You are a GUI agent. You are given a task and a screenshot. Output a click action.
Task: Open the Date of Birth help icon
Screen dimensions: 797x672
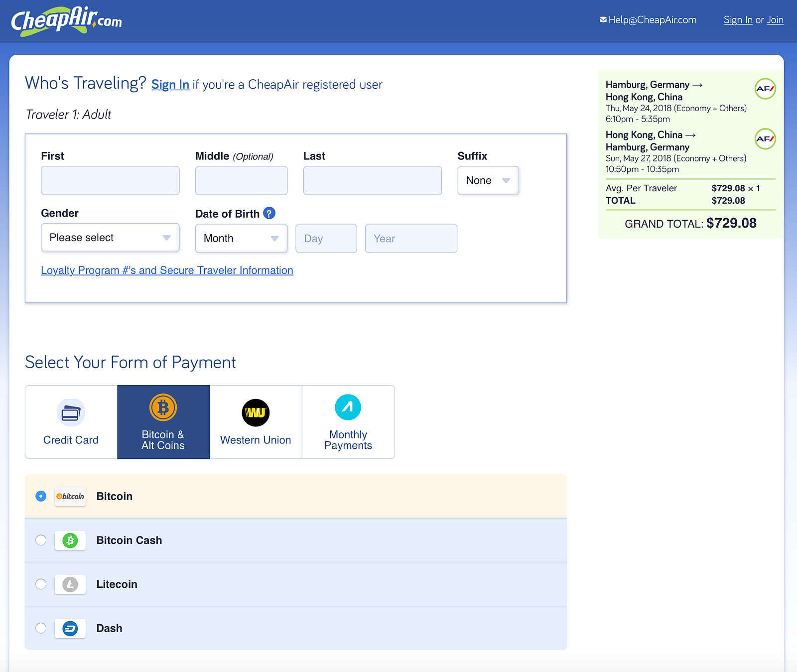(269, 213)
